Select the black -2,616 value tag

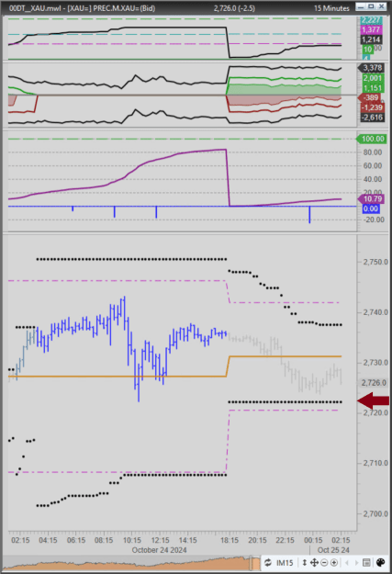(372, 118)
